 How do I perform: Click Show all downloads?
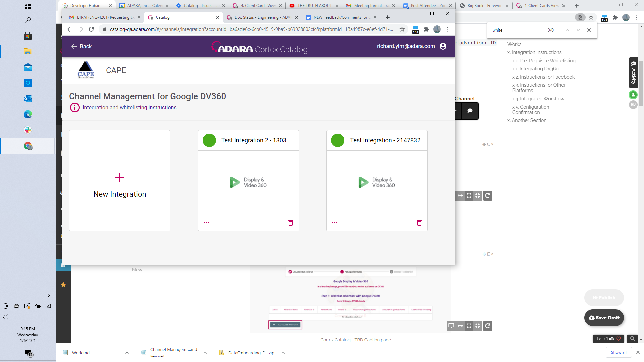619,352
